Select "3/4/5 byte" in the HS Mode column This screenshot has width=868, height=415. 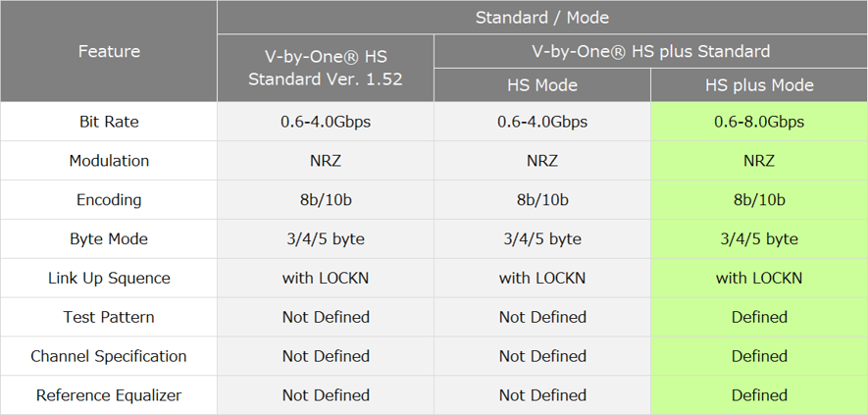point(541,239)
